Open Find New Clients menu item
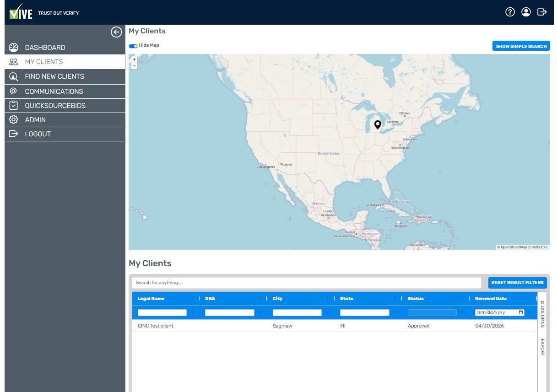 pos(65,76)
